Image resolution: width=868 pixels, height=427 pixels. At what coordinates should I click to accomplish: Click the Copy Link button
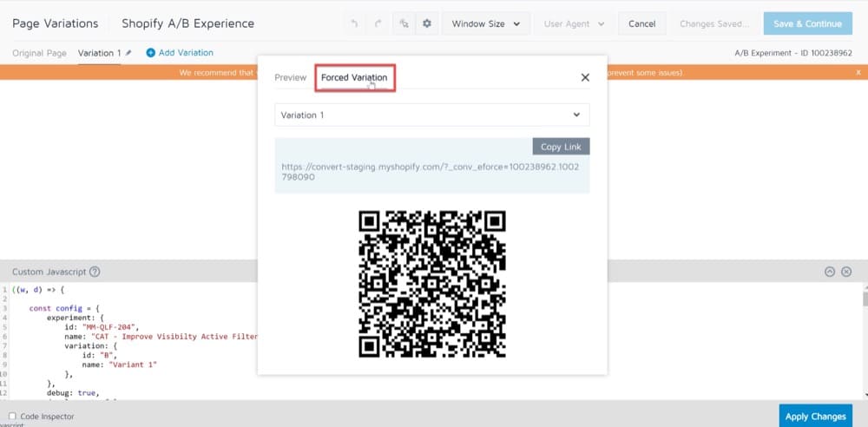click(561, 147)
